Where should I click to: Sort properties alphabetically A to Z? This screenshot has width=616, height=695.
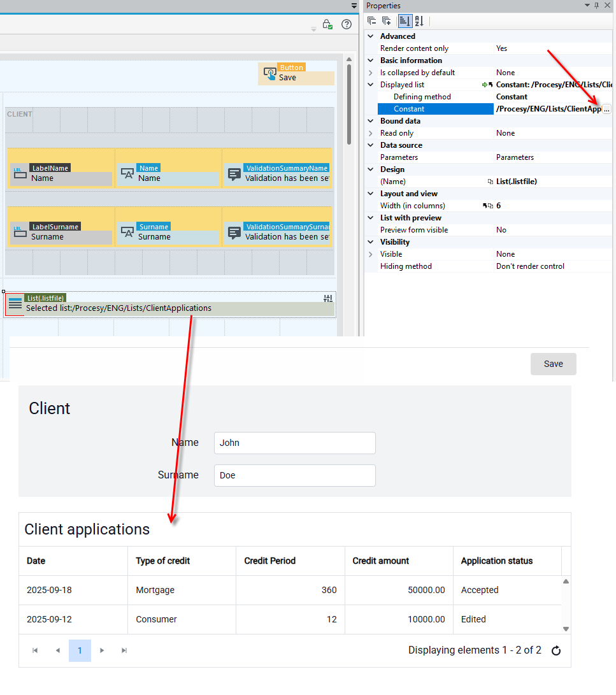click(419, 21)
